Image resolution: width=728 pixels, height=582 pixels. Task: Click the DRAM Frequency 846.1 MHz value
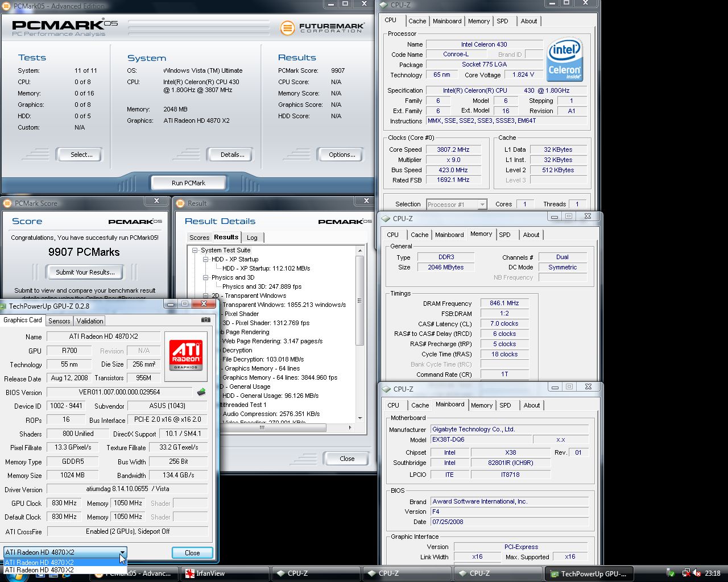click(504, 304)
